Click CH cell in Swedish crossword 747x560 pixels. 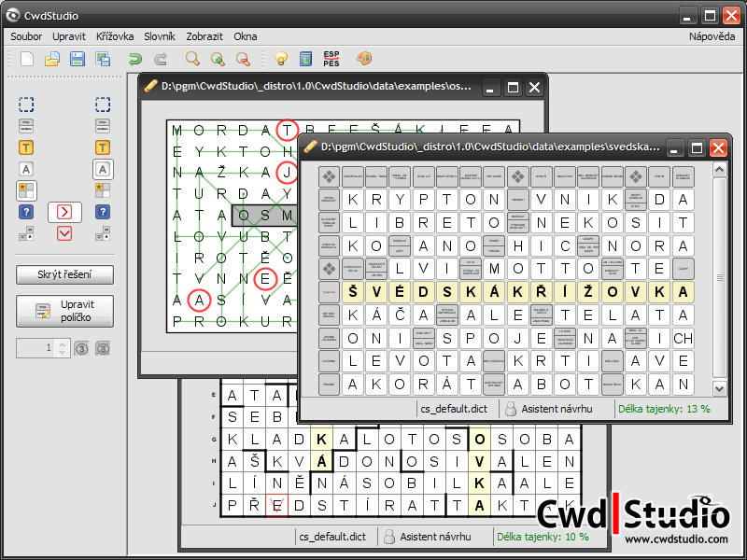click(683, 338)
